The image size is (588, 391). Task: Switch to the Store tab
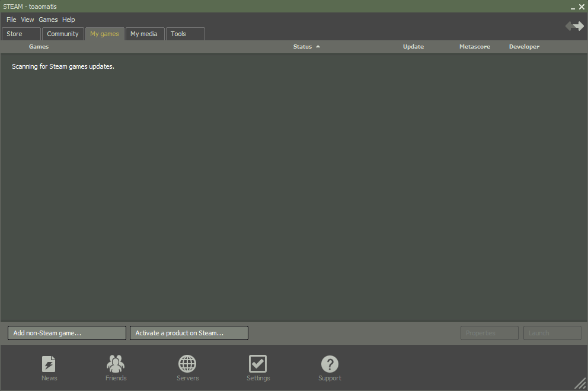(x=21, y=34)
